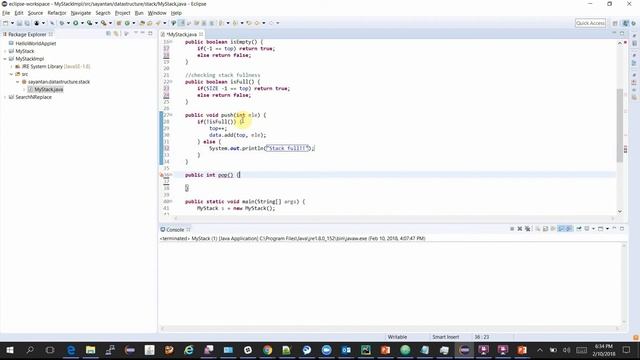
Task: Open the File menu
Action: 6,13
